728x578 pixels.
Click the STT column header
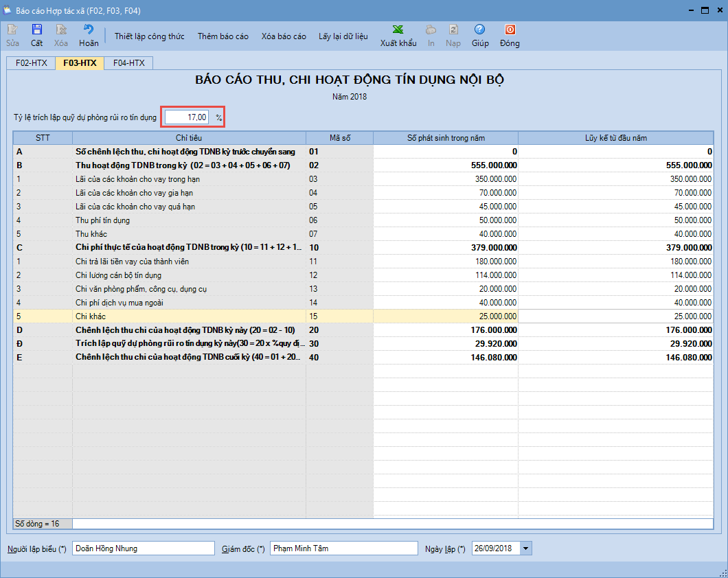pos(43,138)
